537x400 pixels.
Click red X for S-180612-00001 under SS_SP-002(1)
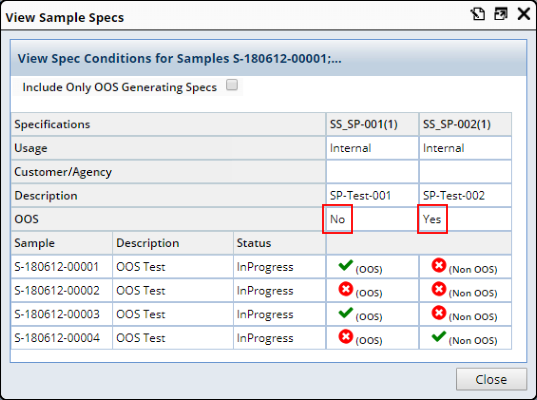click(439, 265)
